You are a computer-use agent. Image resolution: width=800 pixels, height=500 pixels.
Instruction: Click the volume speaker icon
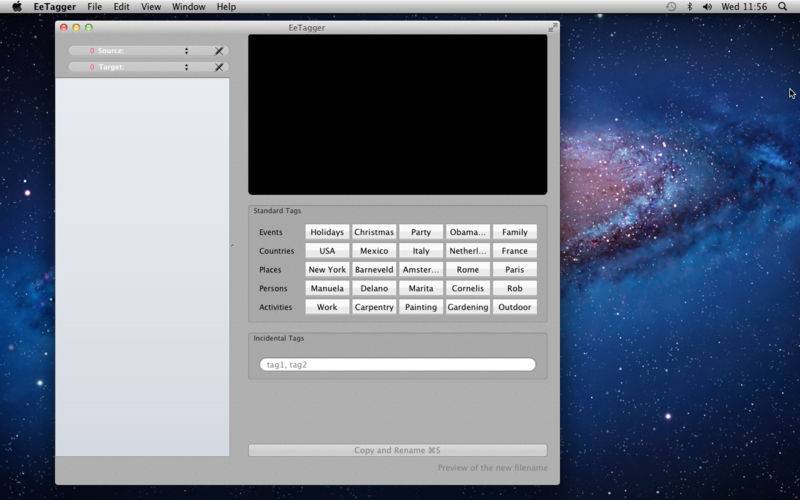[707, 7]
